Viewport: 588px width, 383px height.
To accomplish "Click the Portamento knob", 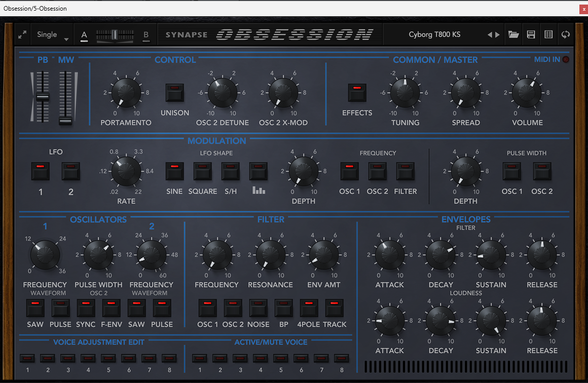I will [126, 93].
